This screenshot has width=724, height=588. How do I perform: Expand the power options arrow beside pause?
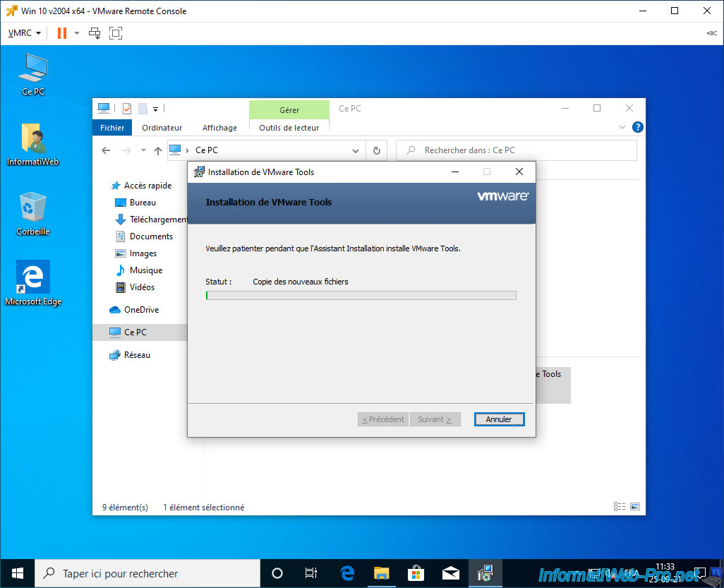point(76,33)
